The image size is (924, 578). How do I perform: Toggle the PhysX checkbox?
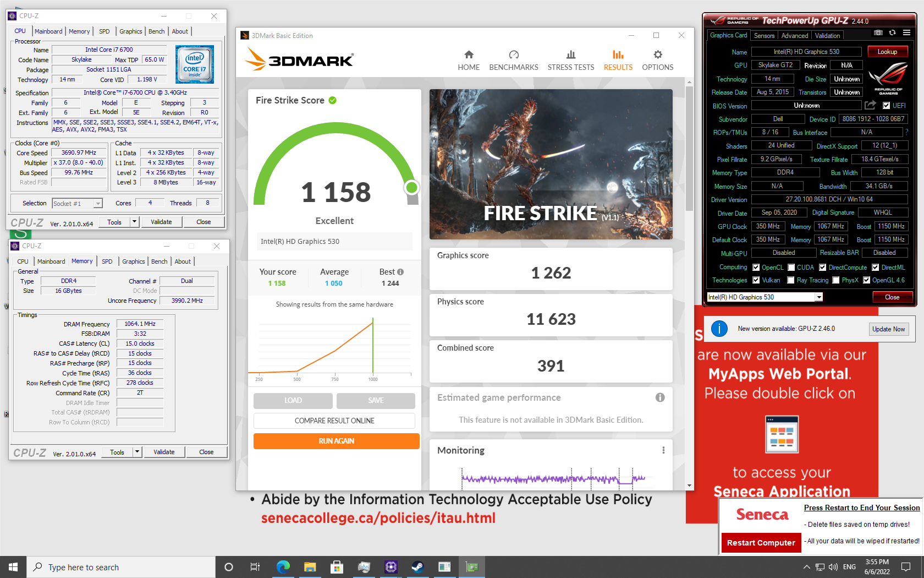[835, 280]
